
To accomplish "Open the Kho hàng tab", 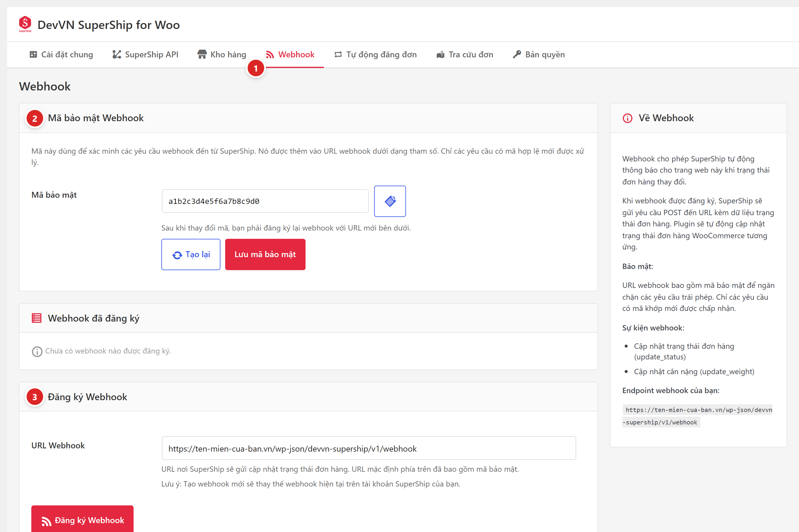I will (222, 55).
